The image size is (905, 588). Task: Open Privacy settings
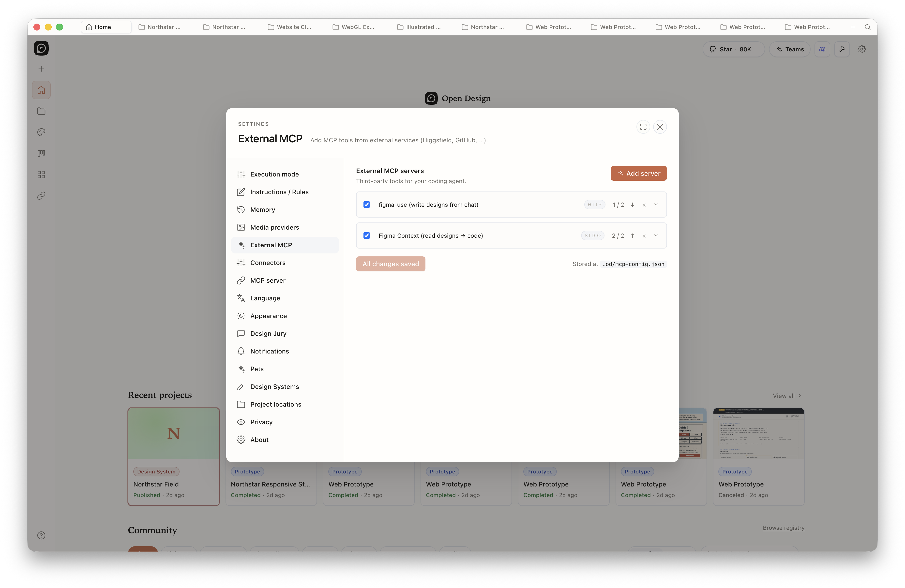click(x=285, y=422)
